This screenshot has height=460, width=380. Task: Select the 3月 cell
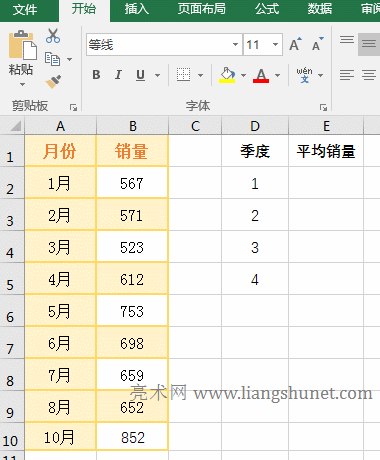(x=60, y=247)
